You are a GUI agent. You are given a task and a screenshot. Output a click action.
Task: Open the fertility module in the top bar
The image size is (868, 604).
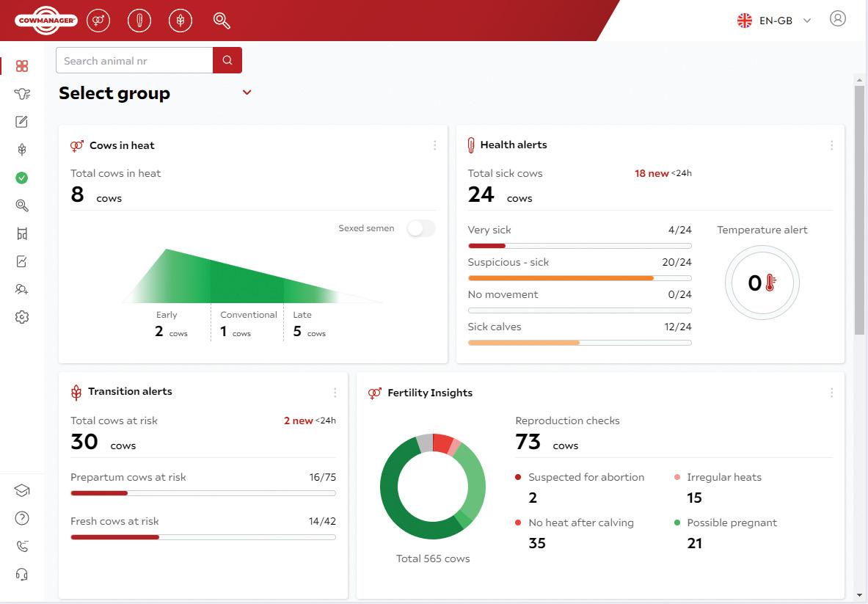tap(98, 21)
